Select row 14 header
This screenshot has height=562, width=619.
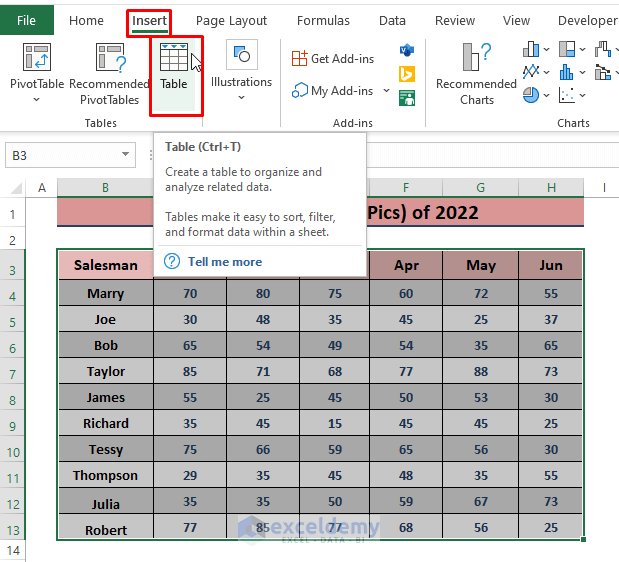point(12,550)
